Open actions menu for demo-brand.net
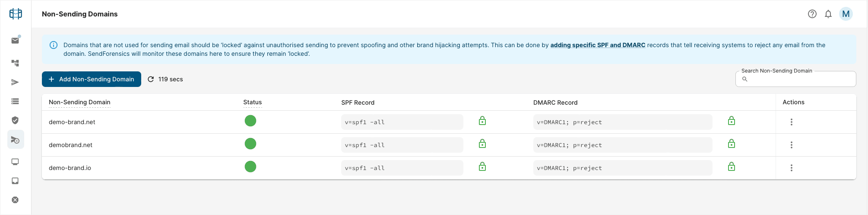This screenshot has height=215, width=868. coord(792,122)
